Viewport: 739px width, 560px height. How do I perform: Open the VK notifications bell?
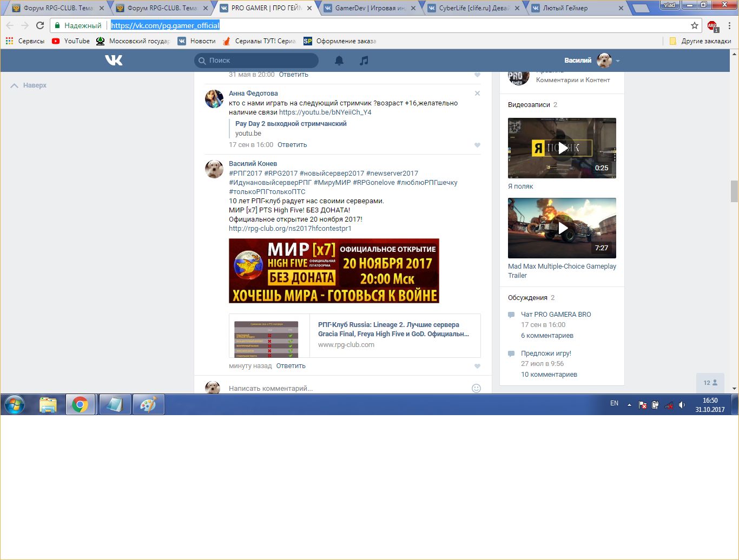[339, 60]
